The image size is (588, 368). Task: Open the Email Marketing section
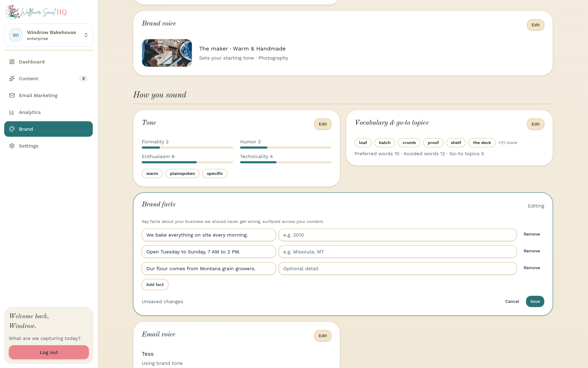[48, 95]
